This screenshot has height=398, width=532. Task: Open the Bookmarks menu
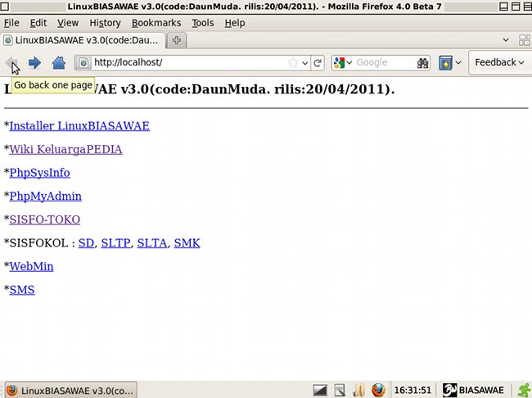(156, 23)
